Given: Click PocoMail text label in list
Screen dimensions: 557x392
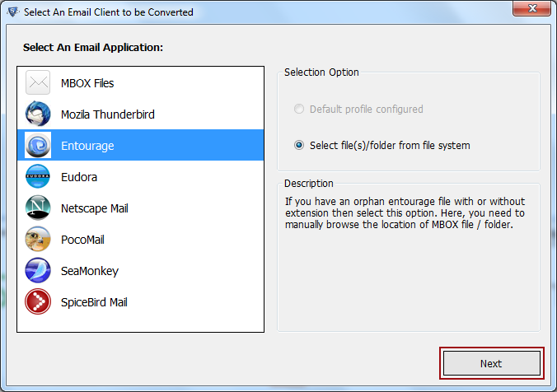Looking at the screenshot, I should tap(82, 240).
